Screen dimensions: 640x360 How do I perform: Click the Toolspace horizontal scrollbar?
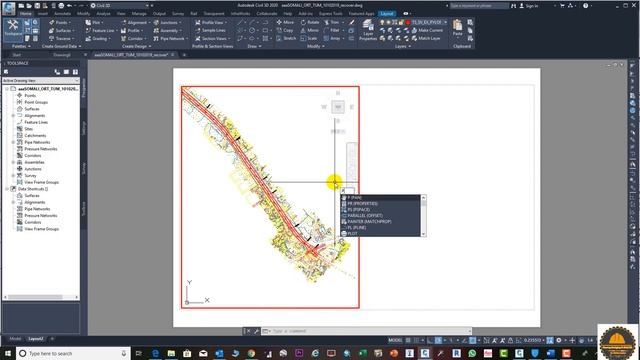pyautogui.click(x=41, y=297)
